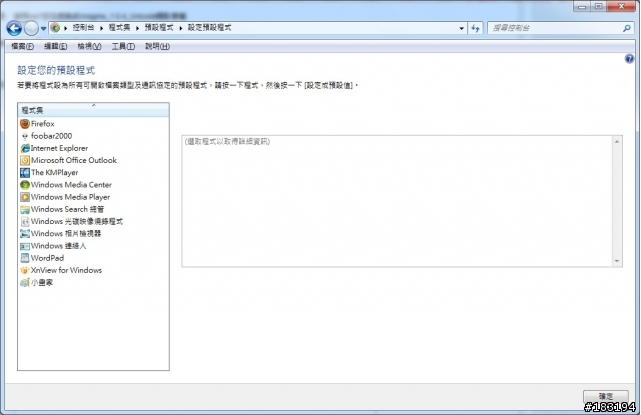The image size is (641, 415).
Task: Click the Forward navigation arrow button
Action: [31, 28]
